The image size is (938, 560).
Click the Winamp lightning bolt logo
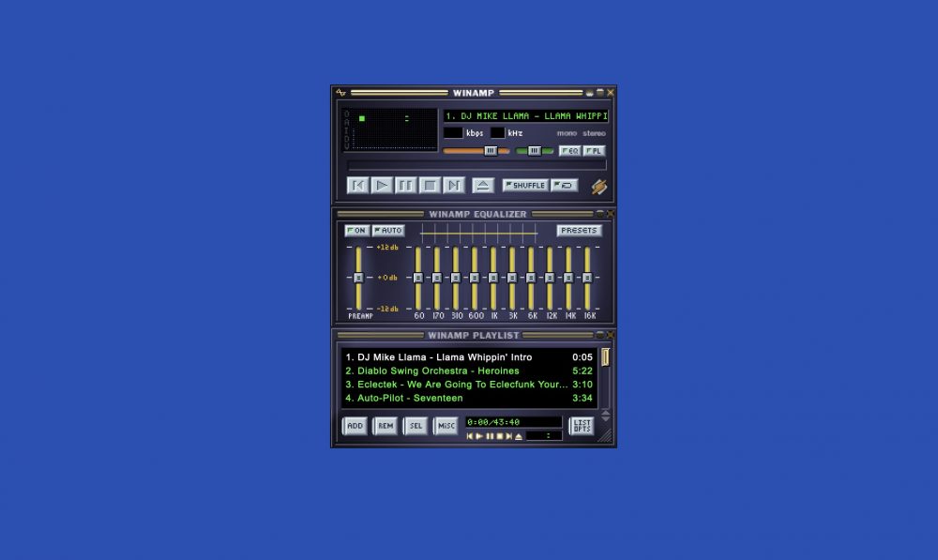(598, 187)
